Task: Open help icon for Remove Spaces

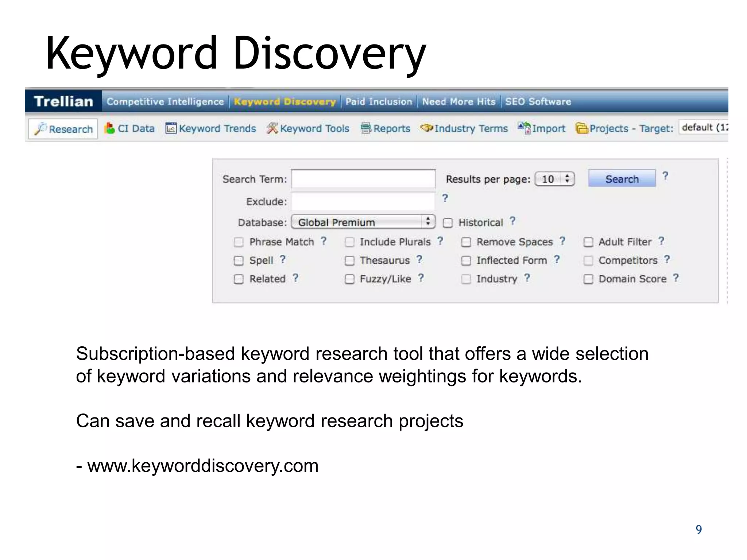Action: pos(562,241)
